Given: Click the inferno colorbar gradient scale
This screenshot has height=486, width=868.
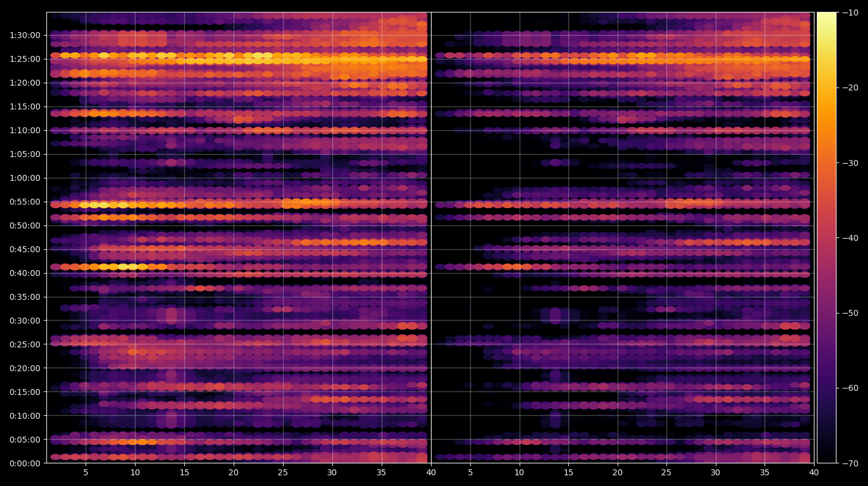Looking at the screenshot, I should pyautogui.click(x=826, y=237).
